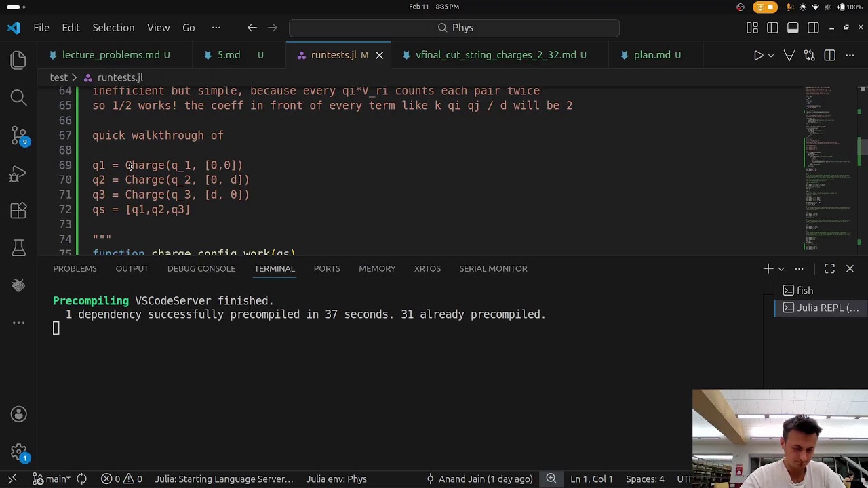868x488 pixels.
Task: Click the Run file play icon
Action: [759, 55]
